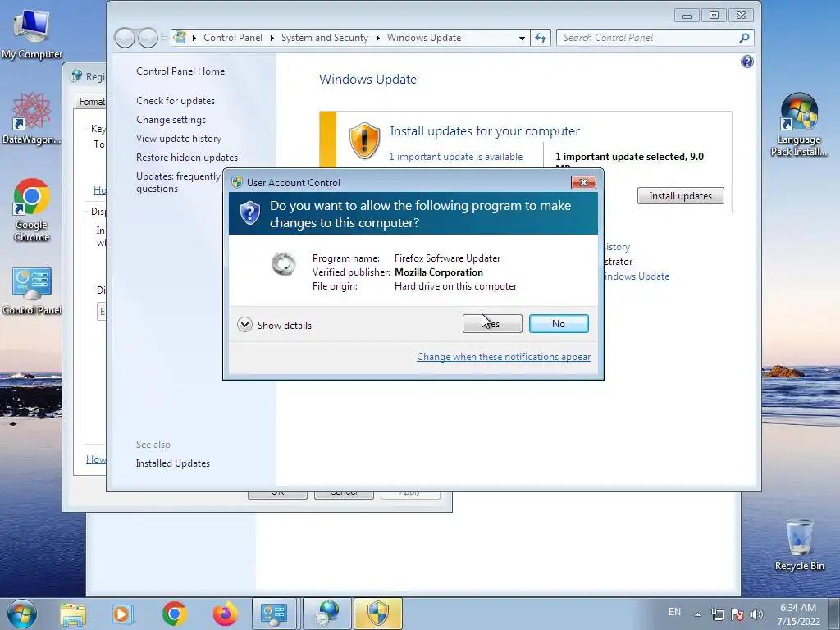Click Firefox Software Updater program name
The width and height of the screenshot is (840, 630).
click(x=447, y=258)
